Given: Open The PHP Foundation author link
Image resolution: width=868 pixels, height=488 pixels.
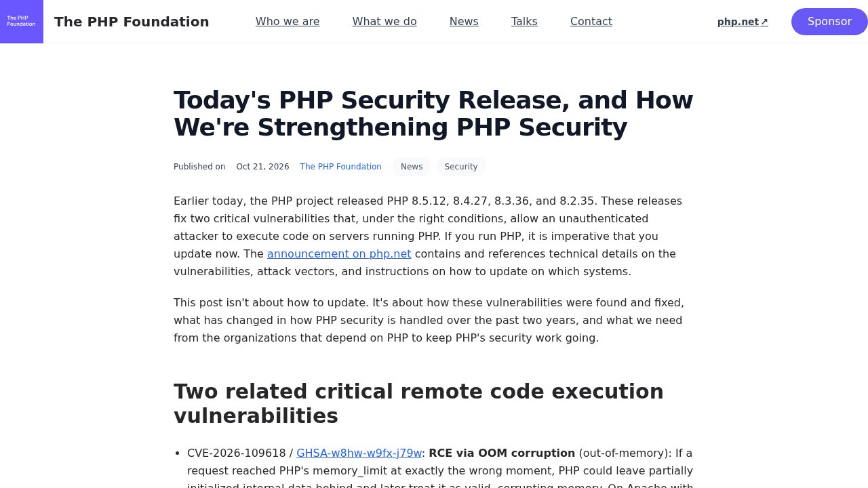Looking at the screenshot, I should [341, 167].
